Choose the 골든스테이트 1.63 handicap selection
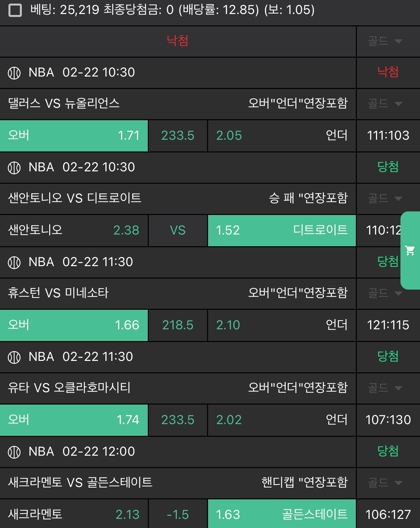 coord(282,514)
